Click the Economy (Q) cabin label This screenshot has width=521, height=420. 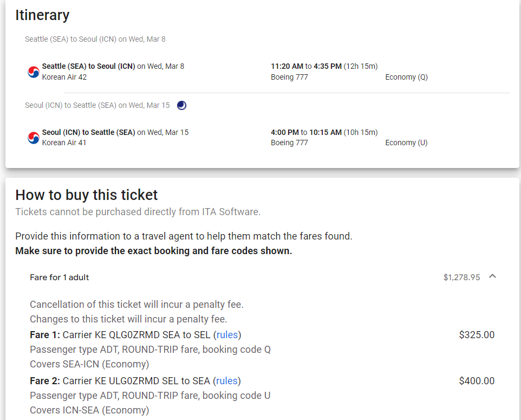406,77
